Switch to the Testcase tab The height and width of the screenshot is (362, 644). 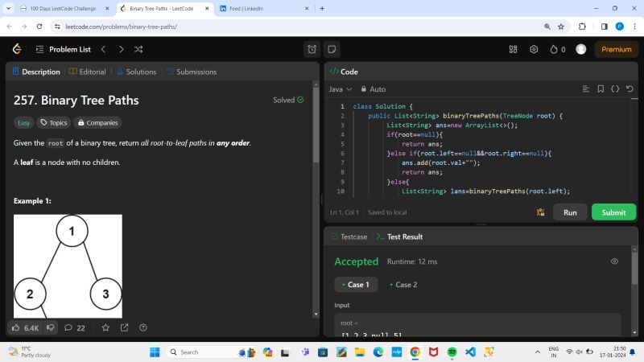coord(349,237)
